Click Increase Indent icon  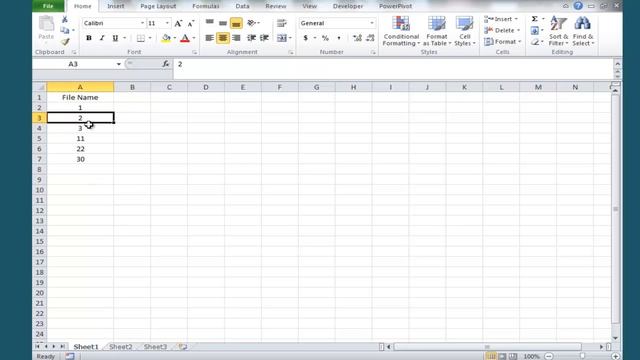264,38
